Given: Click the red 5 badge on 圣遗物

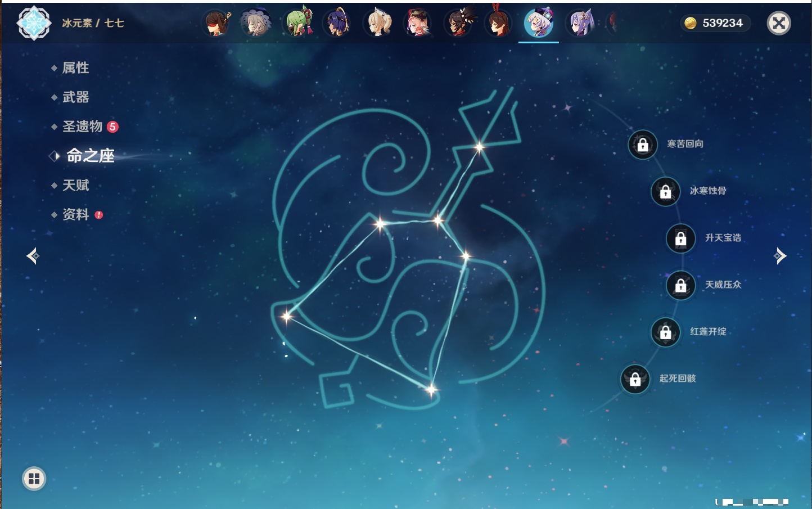Looking at the screenshot, I should pyautogui.click(x=112, y=127).
